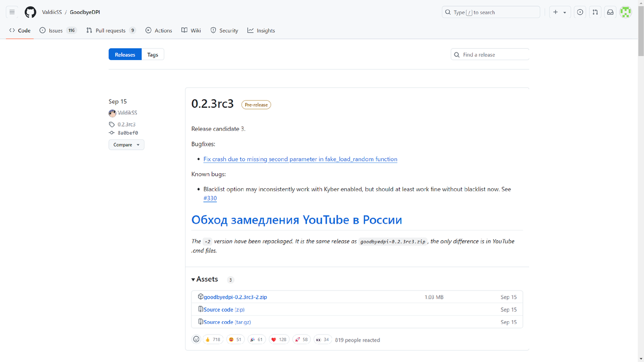Open the ValdikSS owner link
This screenshot has width=644, height=362.
[x=52, y=12]
